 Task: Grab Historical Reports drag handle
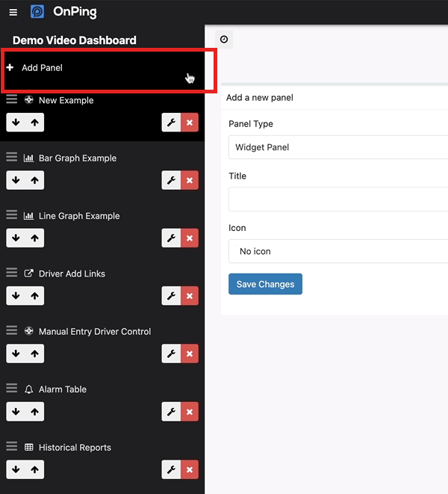pyautogui.click(x=12, y=446)
